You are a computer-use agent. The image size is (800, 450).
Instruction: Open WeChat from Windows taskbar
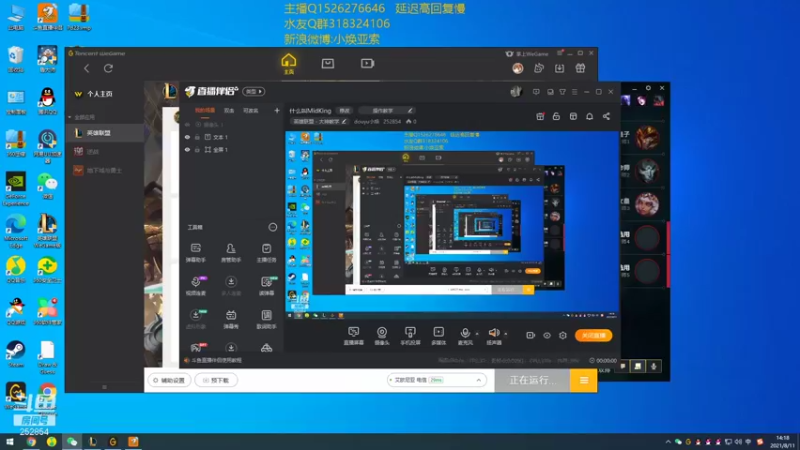click(x=72, y=442)
